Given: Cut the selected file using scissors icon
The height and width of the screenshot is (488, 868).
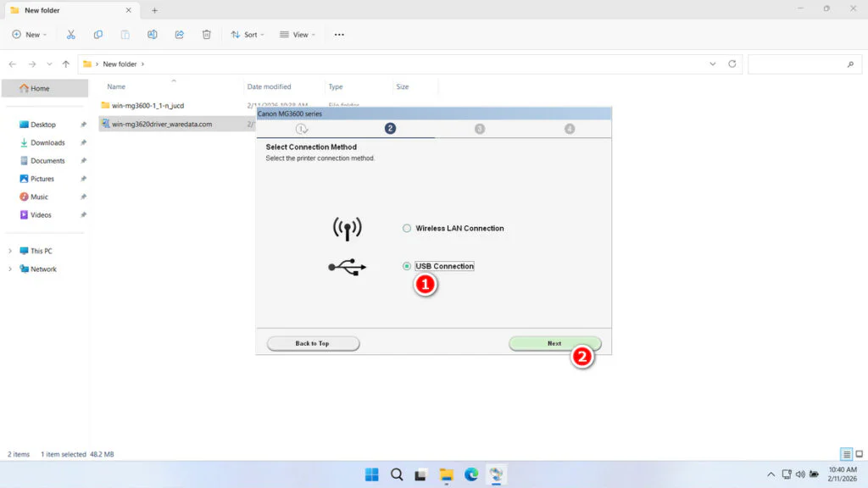Looking at the screenshot, I should pyautogui.click(x=71, y=34).
